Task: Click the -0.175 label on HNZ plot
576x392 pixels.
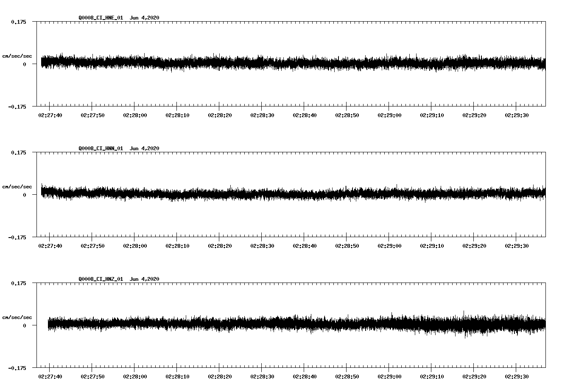Action: pos(17,368)
